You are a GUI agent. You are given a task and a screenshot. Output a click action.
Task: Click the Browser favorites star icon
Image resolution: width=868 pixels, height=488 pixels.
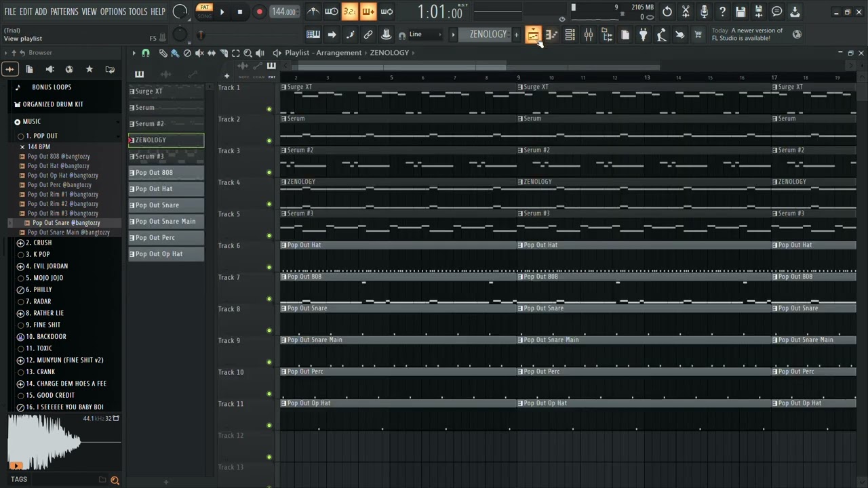[x=89, y=69]
